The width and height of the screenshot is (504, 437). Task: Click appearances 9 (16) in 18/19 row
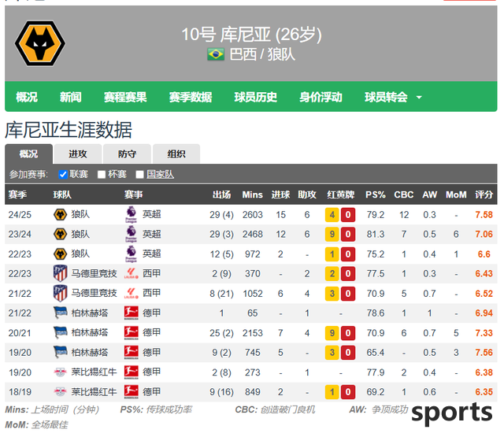tap(221, 392)
